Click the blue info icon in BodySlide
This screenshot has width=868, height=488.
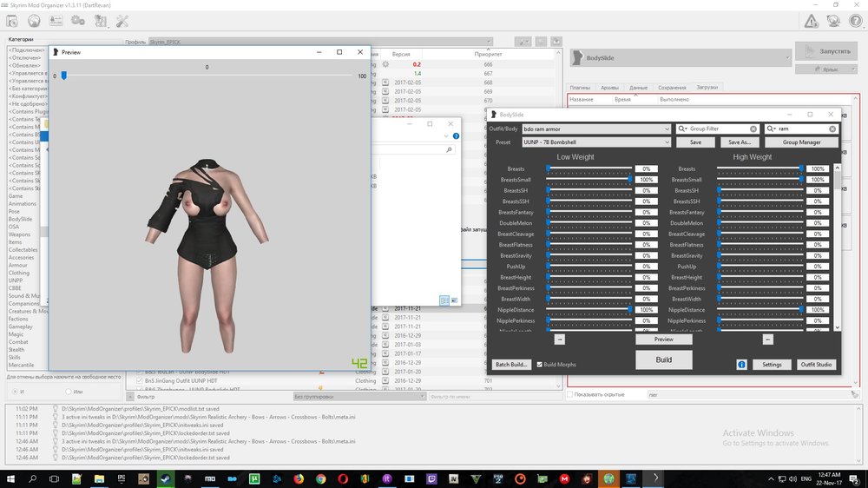(742, 365)
